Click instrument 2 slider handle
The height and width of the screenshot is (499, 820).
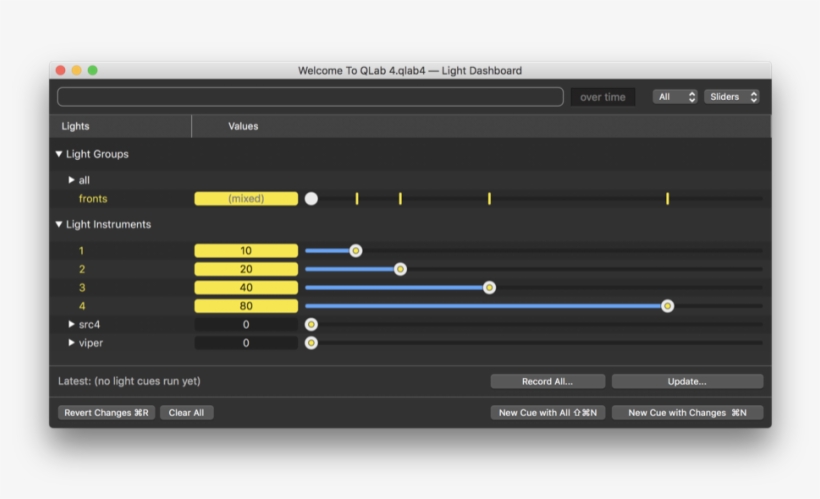pyautogui.click(x=400, y=269)
